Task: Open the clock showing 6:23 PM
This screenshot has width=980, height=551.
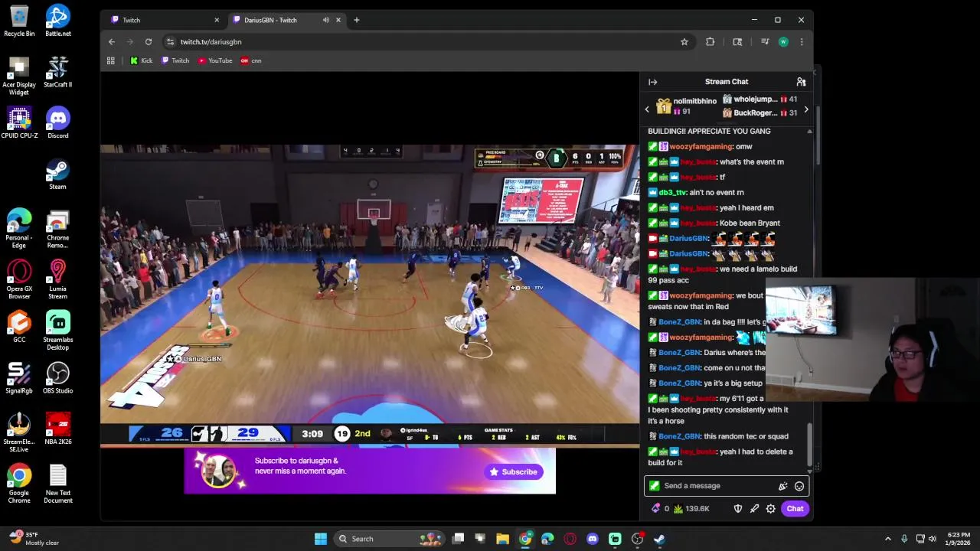Action: [x=959, y=539]
